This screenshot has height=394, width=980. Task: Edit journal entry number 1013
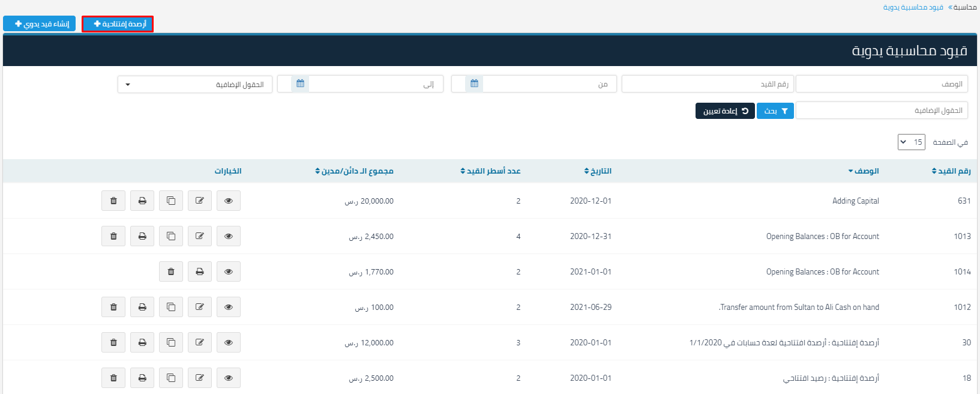pyautogui.click(x=199, y=236)
